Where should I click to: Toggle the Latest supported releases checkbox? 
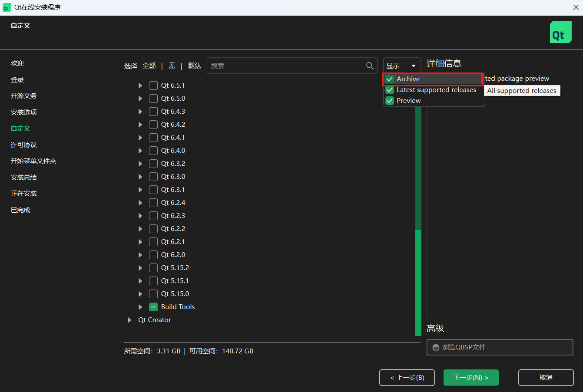coord(390,90)
